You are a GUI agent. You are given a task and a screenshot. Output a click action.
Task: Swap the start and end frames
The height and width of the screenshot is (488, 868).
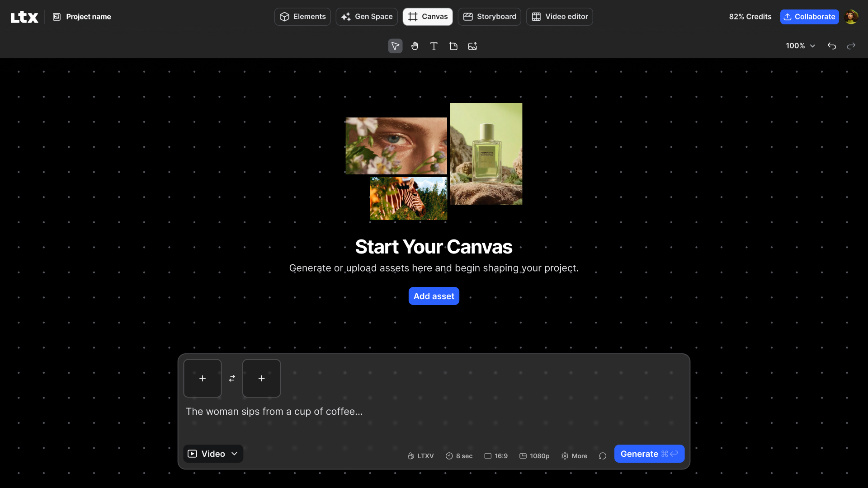point(232,378)
